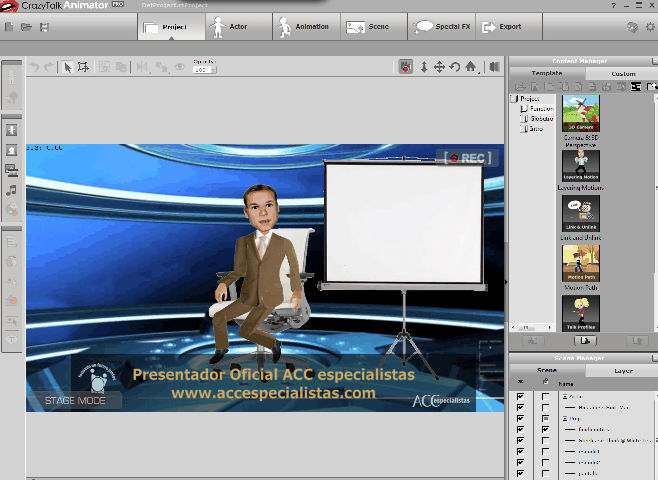
Task: Click the STAGE MODE label
Action: (75, 401)
